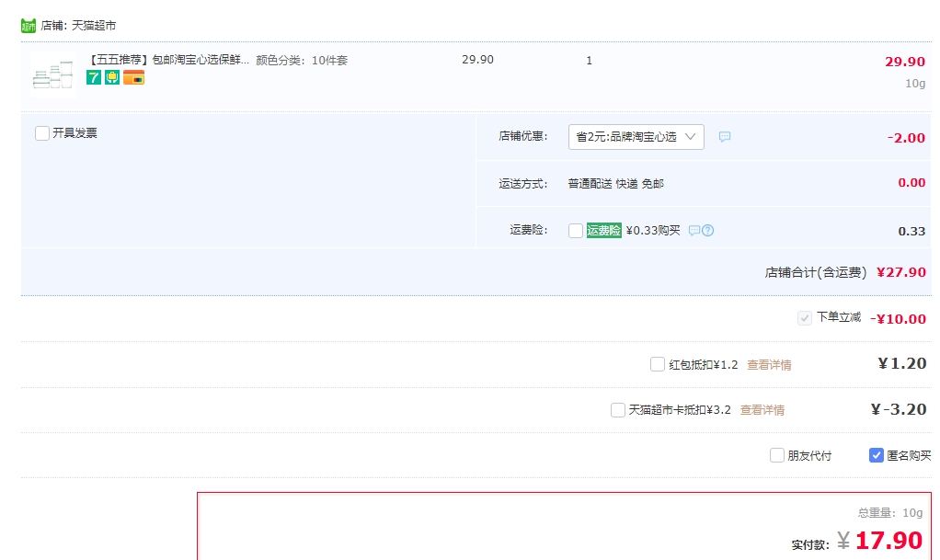
Task: Click the store name 天猫超市
Action: 94,26
